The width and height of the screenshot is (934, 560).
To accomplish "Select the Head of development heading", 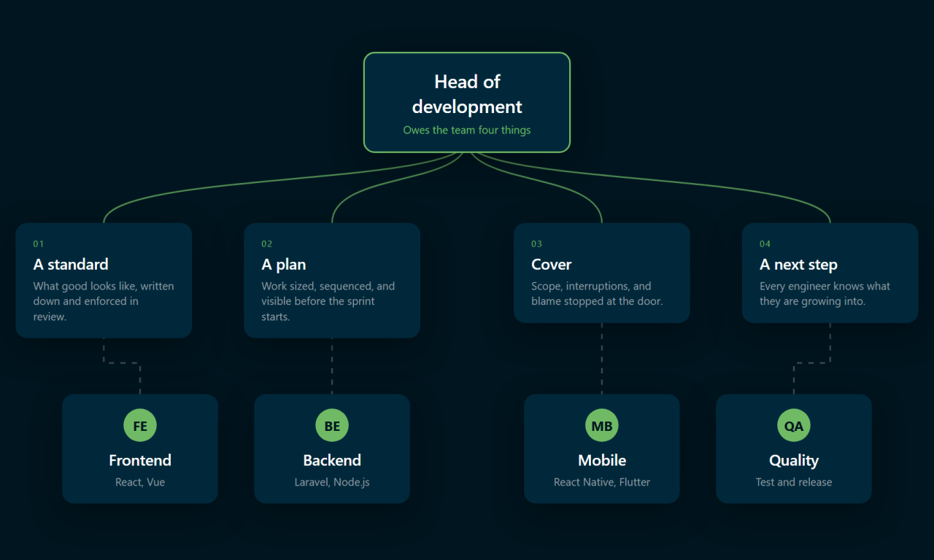I will [467, 94].
